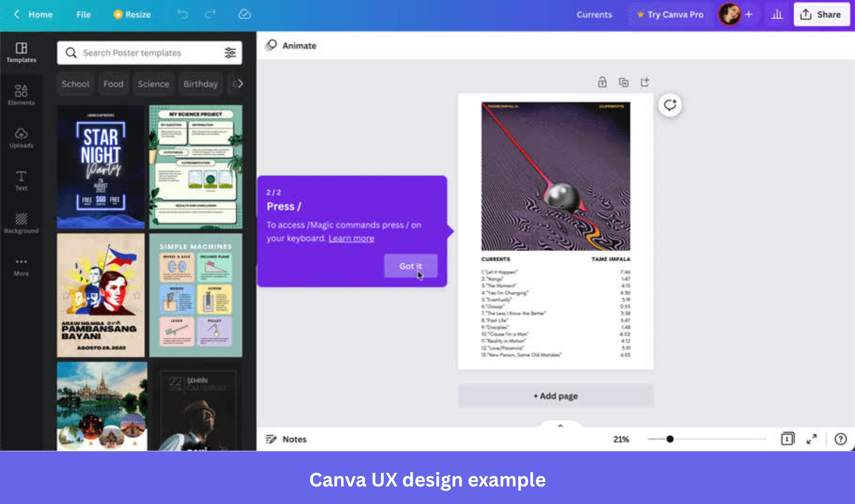Adjust the zoom level slider

[x=671, y=439]
